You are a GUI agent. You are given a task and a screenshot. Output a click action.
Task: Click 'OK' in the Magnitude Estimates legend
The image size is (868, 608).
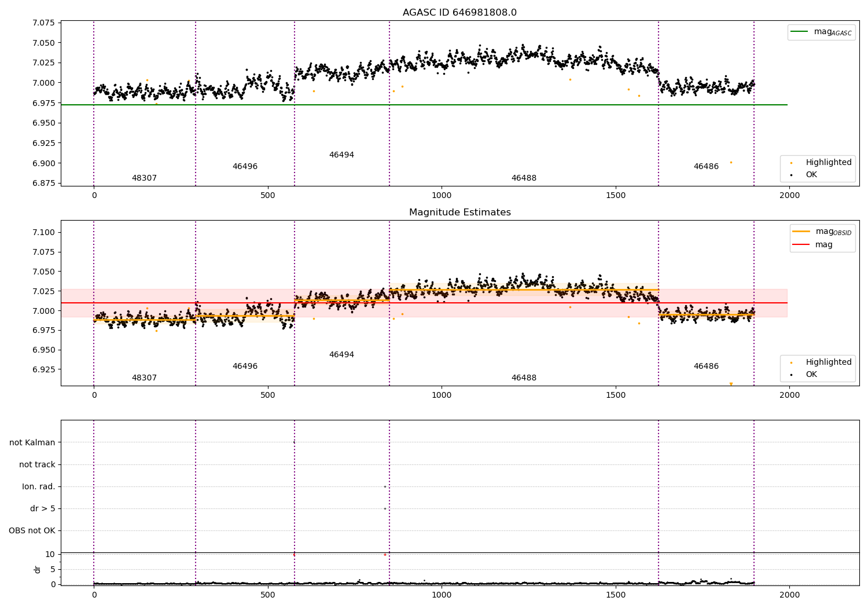[x=804, y=375]
